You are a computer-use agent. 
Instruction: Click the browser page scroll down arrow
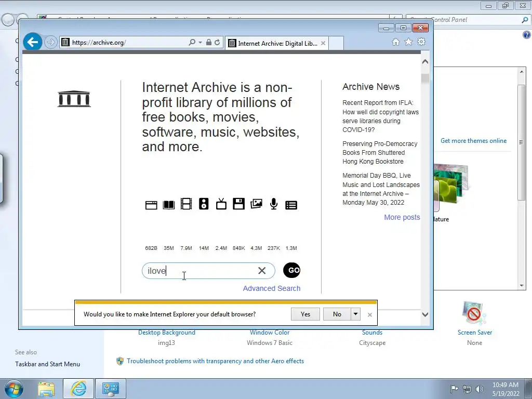(425, 314)
